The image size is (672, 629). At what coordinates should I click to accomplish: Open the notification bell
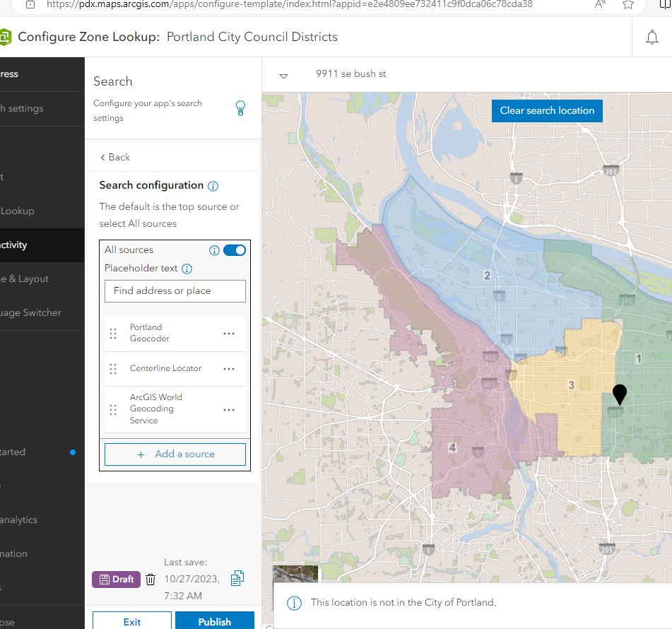(652, 36)
